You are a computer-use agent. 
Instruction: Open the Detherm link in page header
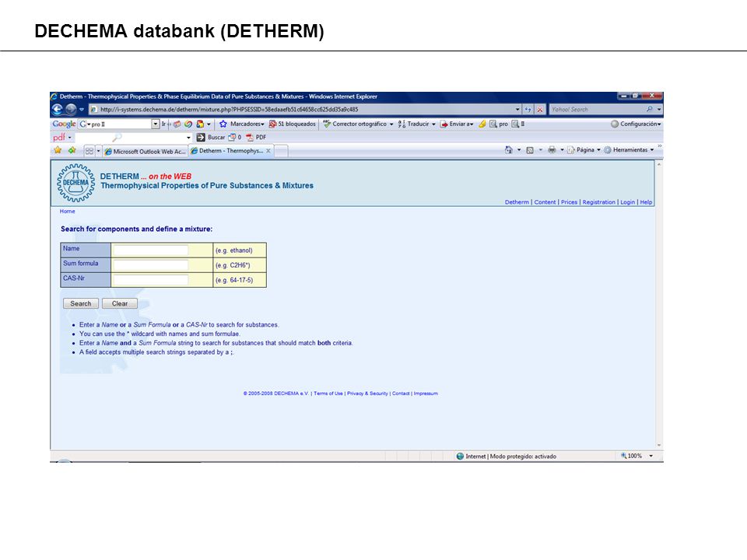tap(517, 202)
